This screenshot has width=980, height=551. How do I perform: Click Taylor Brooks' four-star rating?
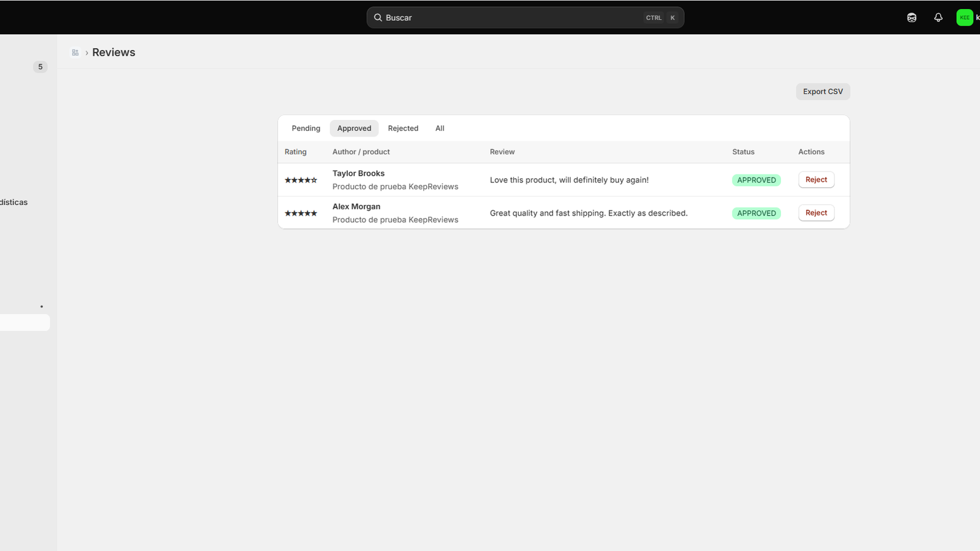point(301,180)
